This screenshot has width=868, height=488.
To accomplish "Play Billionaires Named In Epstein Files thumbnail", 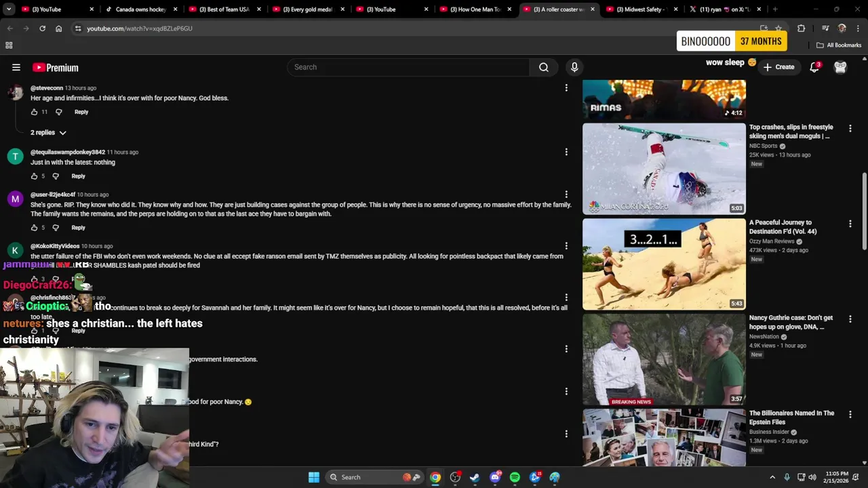I will click(664, 438).
